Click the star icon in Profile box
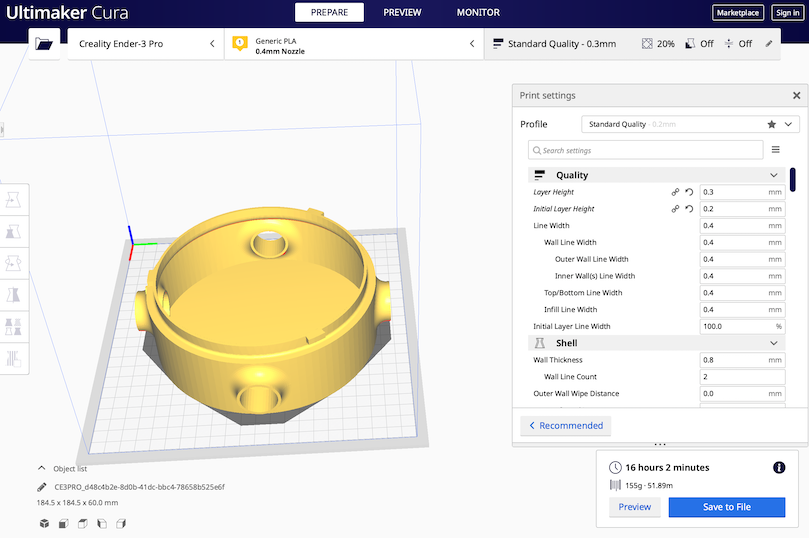 pos(771,124)
